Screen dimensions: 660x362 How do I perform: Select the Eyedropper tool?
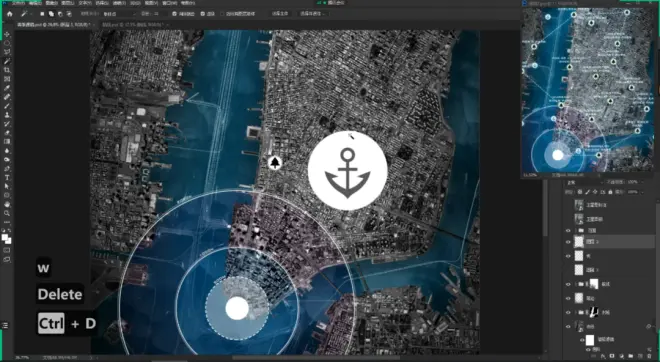coord(7,88)
